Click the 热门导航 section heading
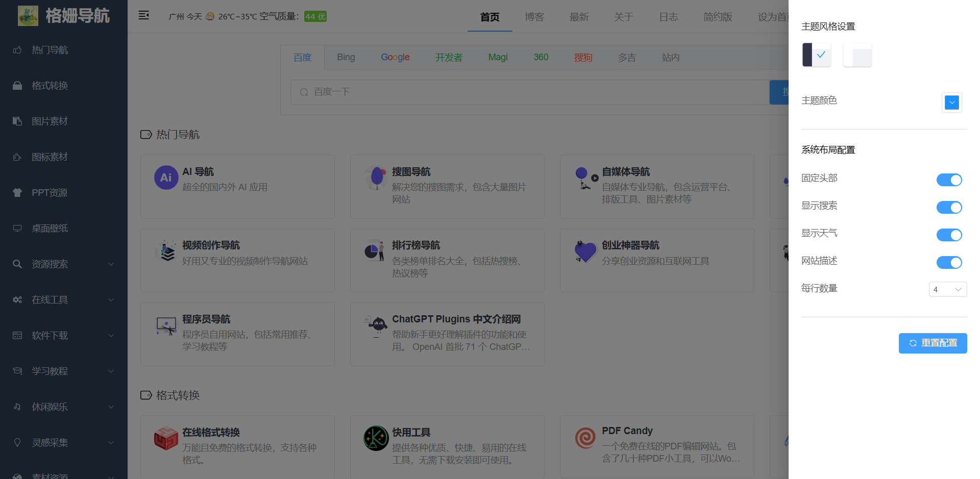The height and width of the screenshot is (479, 980). tap(178, 135)
